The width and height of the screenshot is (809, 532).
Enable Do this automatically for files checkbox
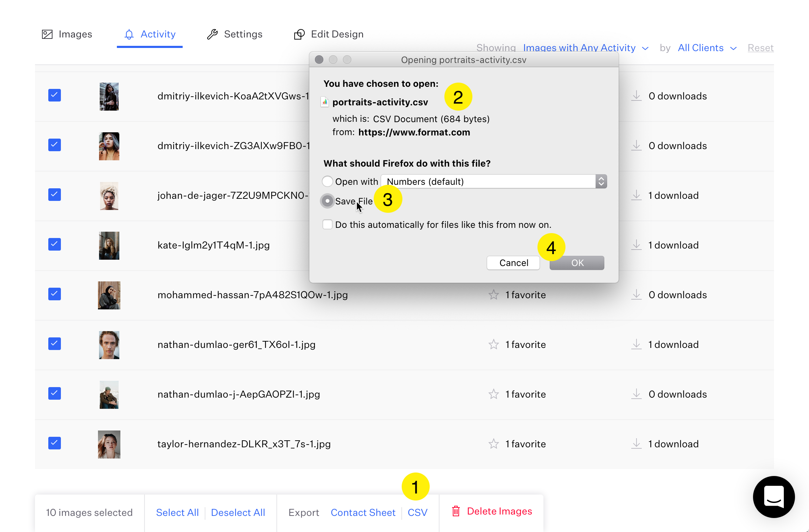pos(327,224)
